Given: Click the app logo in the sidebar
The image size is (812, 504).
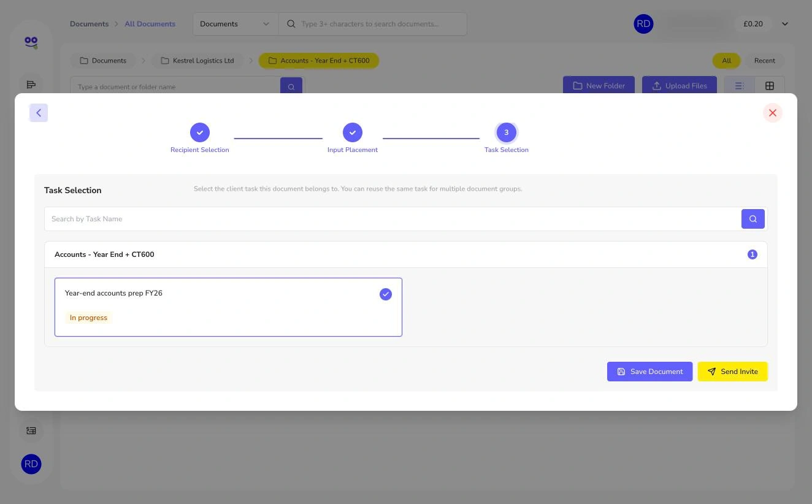Looking at the screenshot, I should pos(31,42).
